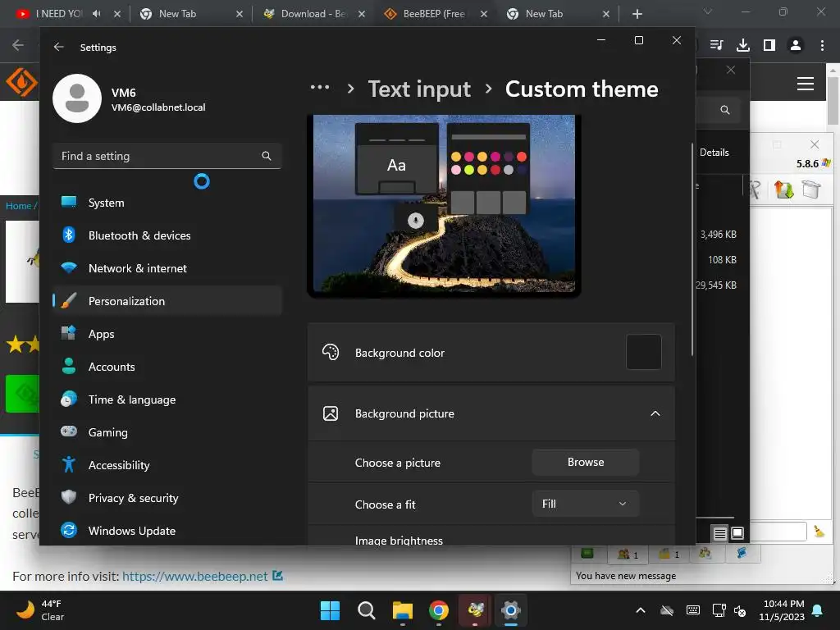The width and height of the screenshot is (840, 630).
Task: Open Chrome downloads icon
Action: tap(743, 46)
